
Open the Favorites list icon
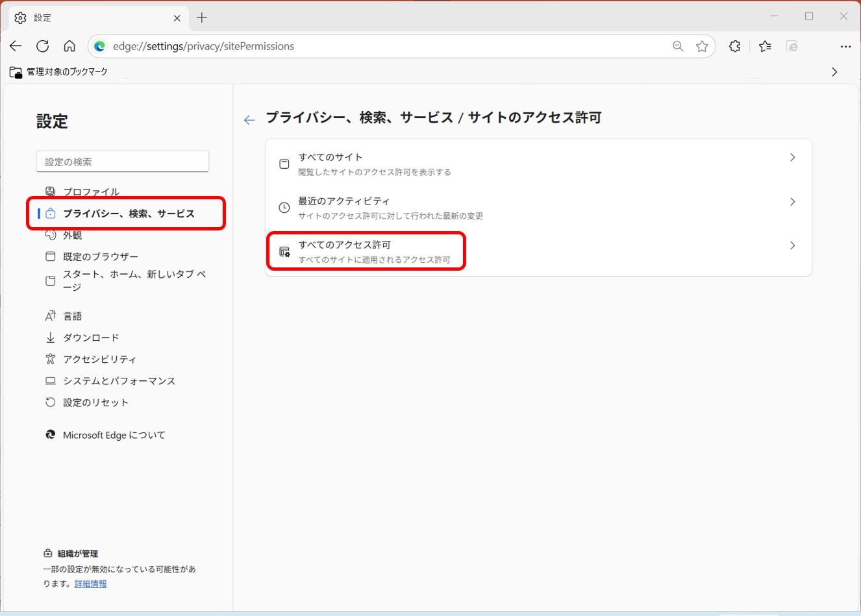click(765, 46)
